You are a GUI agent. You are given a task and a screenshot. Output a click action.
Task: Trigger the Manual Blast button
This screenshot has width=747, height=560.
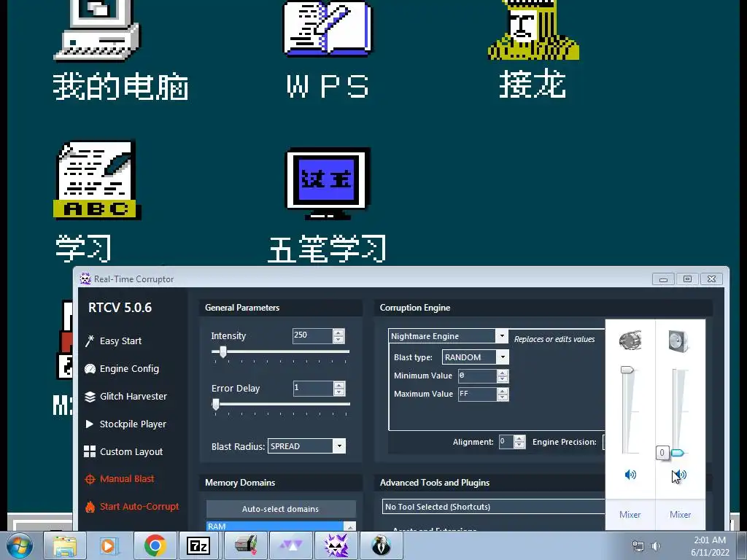[127, 479]
